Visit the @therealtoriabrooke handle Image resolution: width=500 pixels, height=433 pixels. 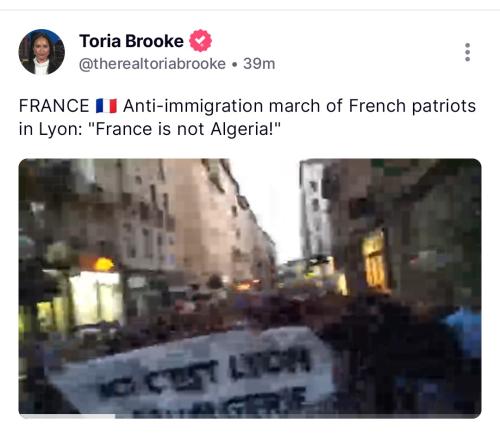click(152, 64)
